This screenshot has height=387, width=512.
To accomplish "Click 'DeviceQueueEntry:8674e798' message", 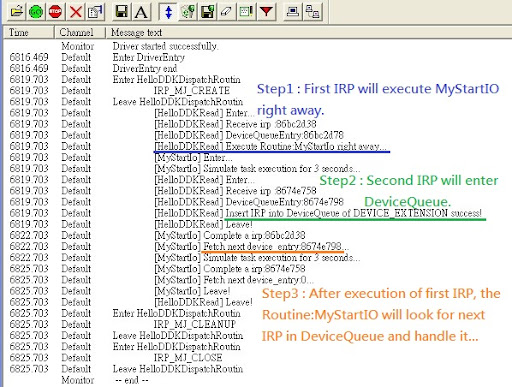I will [249, 202].
